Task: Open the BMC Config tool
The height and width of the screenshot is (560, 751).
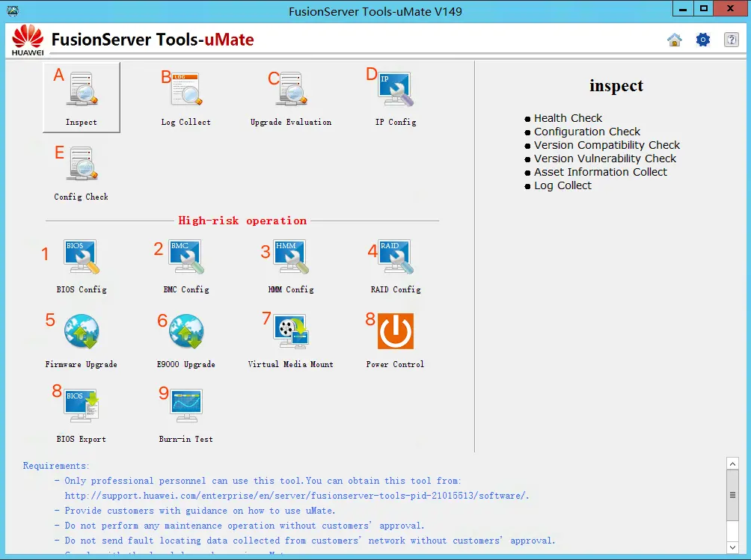Action: tap(186, 265)
